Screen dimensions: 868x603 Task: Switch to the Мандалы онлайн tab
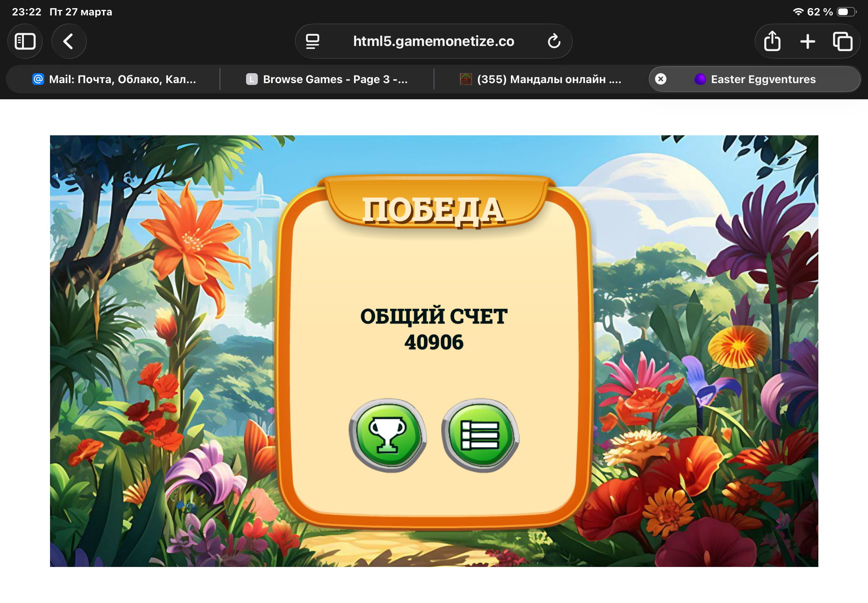[541, 79]
